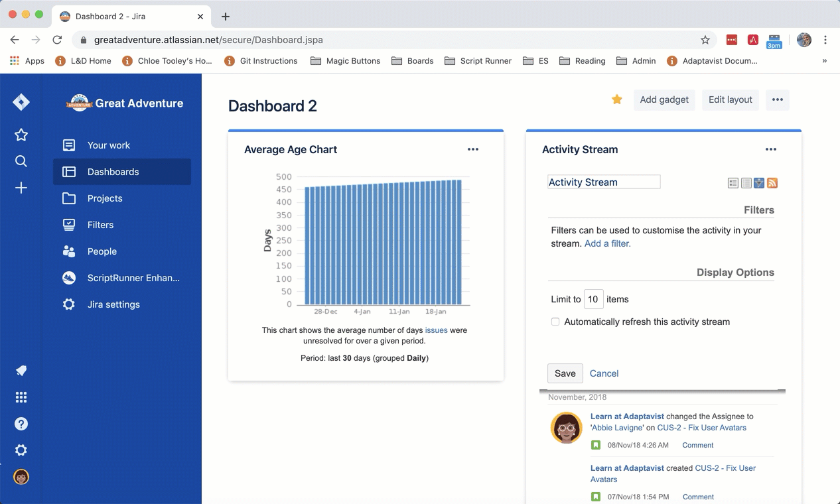Bookmark this page with the address bar star

pyautogui.click(x=705, y=40)
